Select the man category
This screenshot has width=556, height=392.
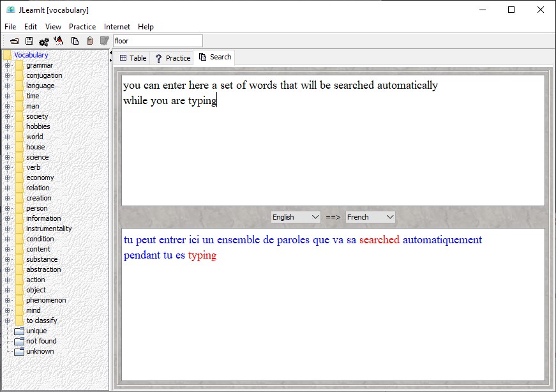pyautogui.click(x=33, y=107)
